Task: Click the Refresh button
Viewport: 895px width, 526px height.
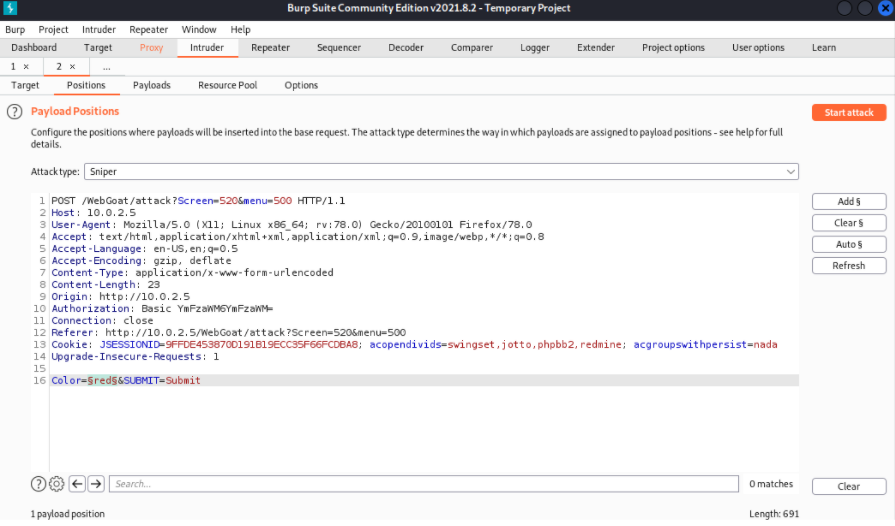Action: point(849,266)
